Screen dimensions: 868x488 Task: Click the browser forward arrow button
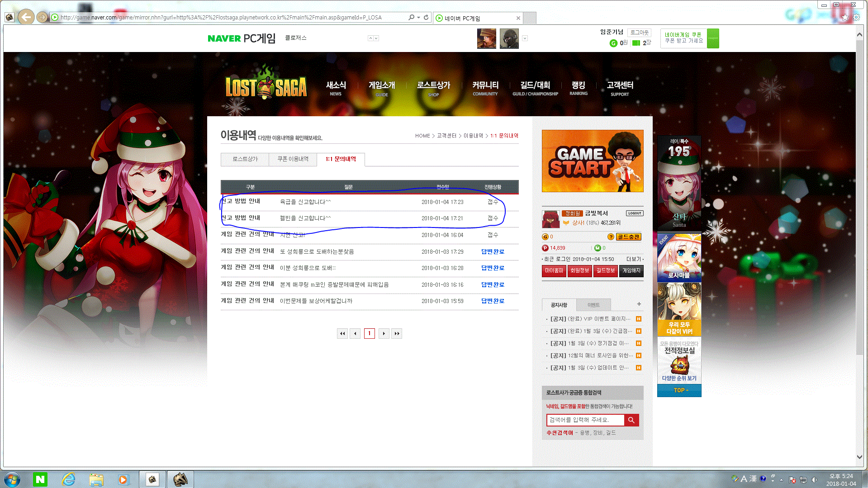tap(42, 17)
